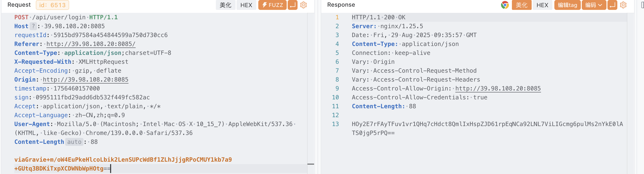Open the Referer URL link

(x=91, y=44)
